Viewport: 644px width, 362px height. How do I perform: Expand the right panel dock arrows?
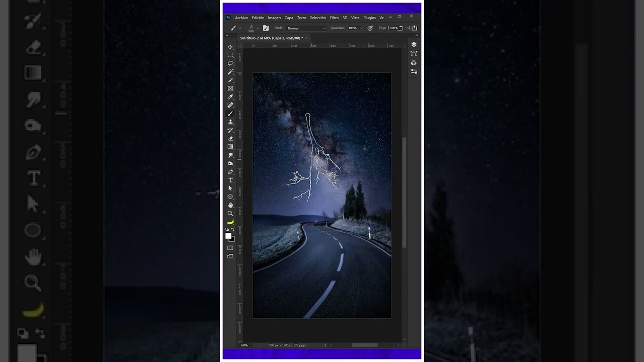click(417, 36)
